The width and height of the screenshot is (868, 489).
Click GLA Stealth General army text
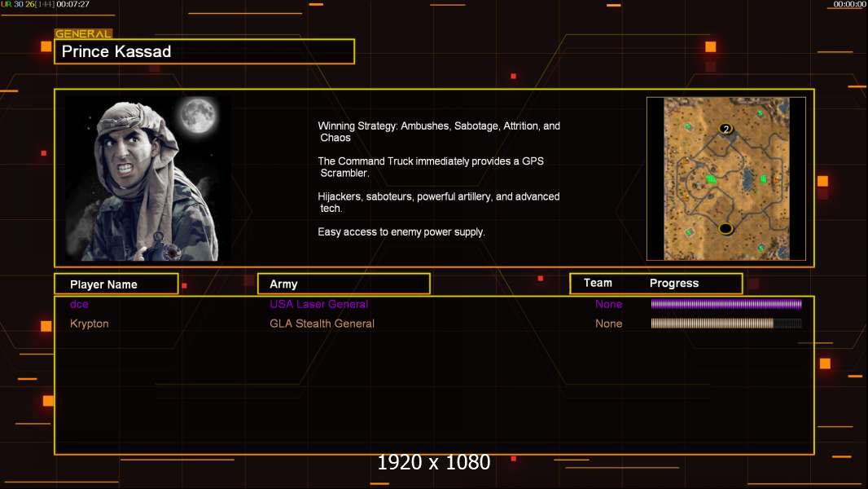pyautogui.click(x=322, y=324)
